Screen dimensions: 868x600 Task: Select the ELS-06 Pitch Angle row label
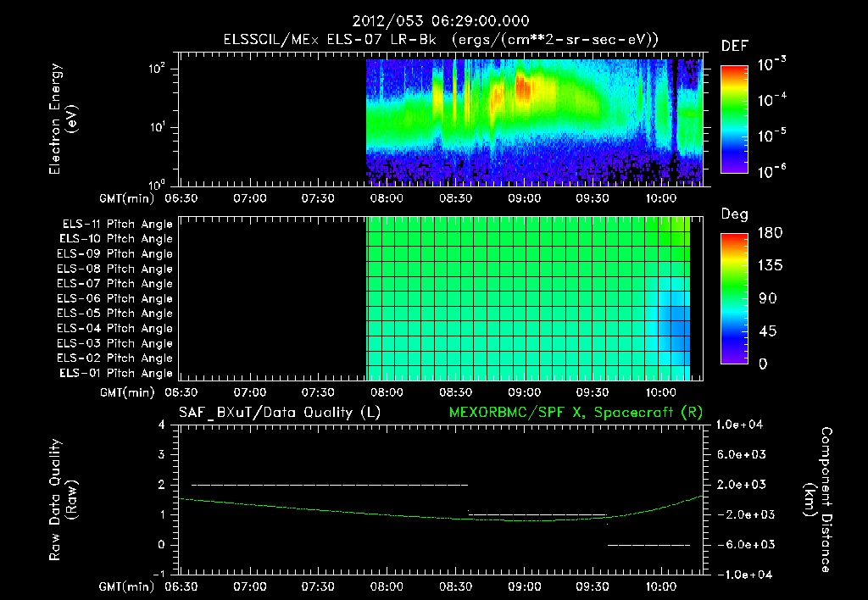coord(114,299)
